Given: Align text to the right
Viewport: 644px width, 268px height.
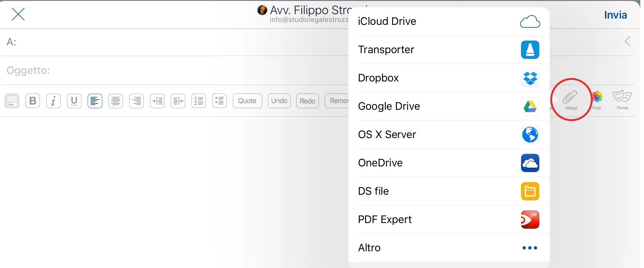Looking at the screenshot, I should coord(136,101).
